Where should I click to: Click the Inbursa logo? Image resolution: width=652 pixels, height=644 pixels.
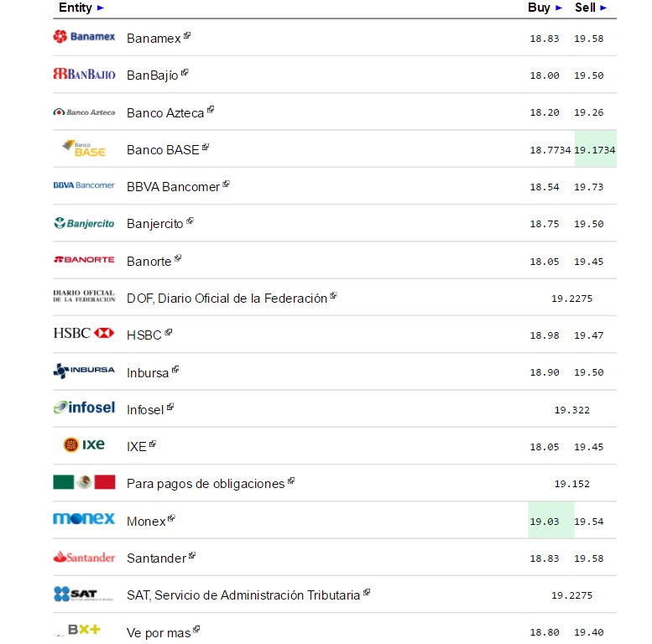click(84, 371)
